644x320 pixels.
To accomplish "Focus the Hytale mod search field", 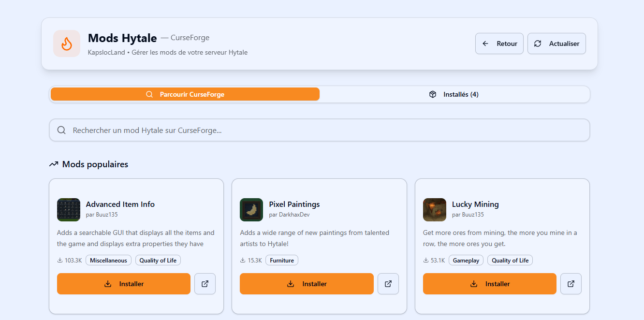I will (320, 130).
